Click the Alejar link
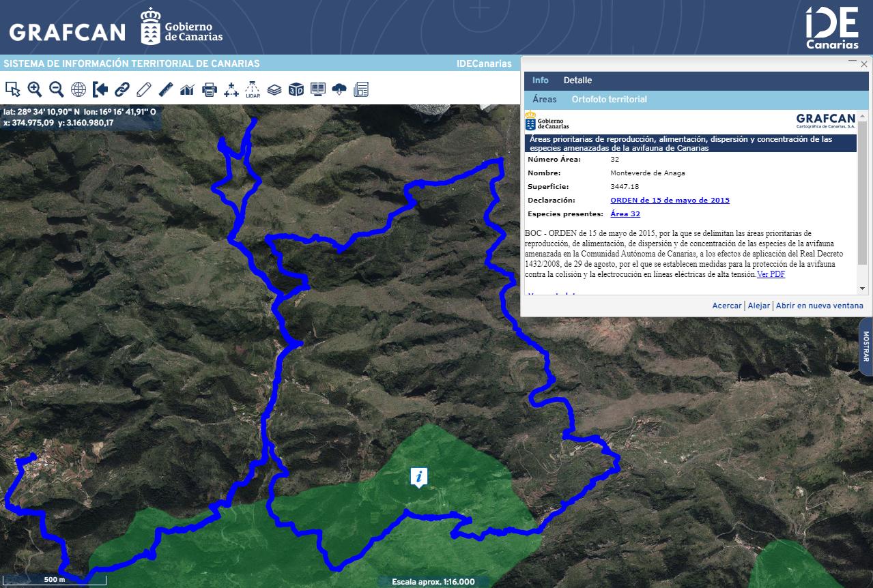Screen dimensions: 873x588 click(x=759, y=306)
